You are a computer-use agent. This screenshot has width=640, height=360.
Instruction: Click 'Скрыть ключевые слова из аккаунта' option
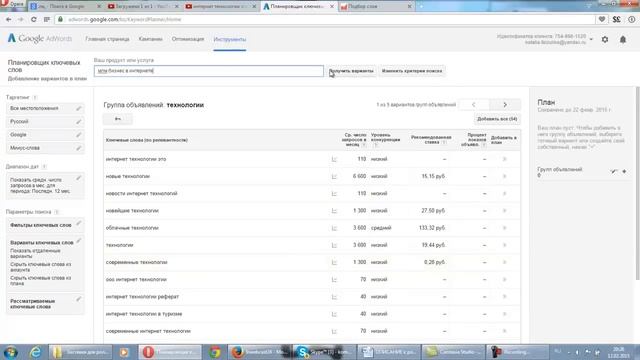40,267
